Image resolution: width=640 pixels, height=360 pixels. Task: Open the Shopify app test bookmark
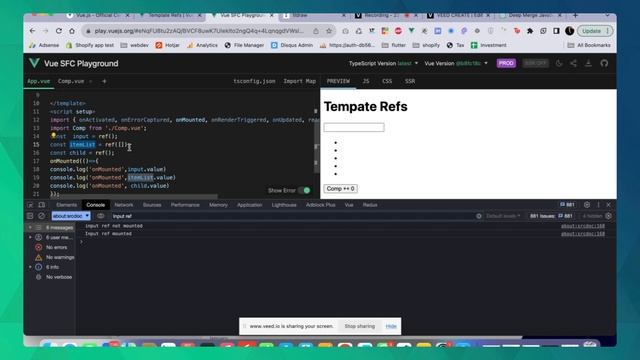(x=90, y=45)
